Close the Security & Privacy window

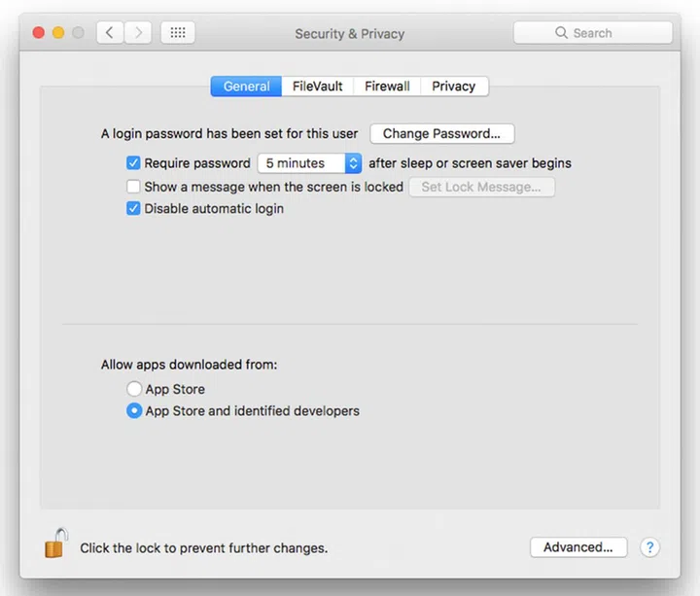(39, 33)
